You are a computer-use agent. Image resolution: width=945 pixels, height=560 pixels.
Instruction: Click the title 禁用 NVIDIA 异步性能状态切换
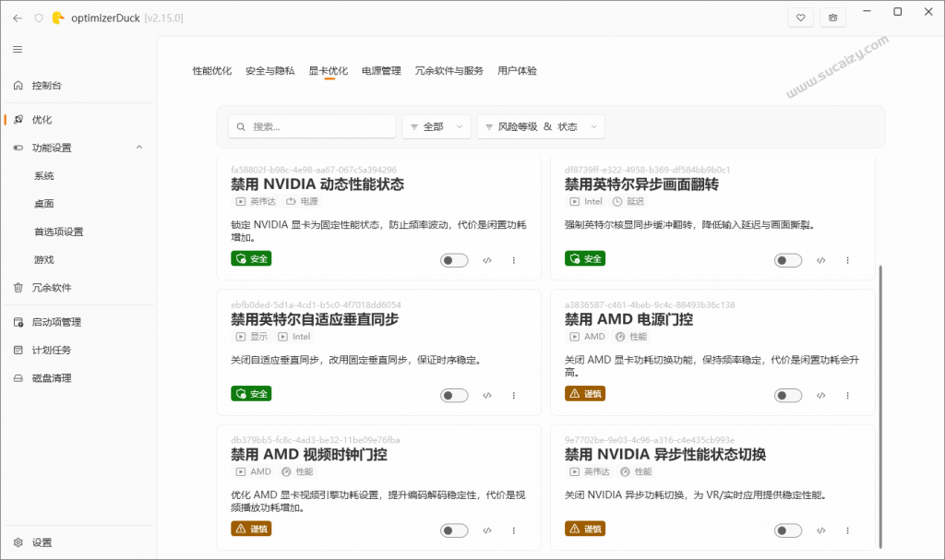(x=665, y=455)
